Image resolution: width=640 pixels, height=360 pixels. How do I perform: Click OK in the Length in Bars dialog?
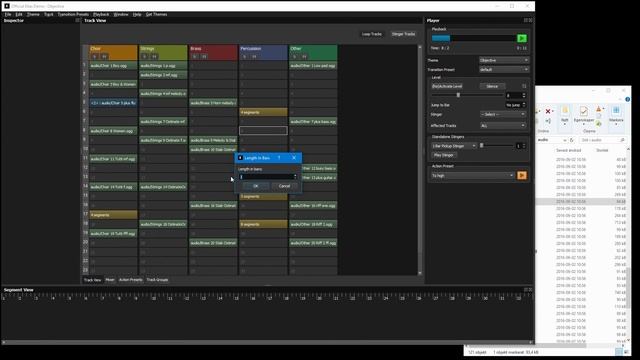coord(256,186)
